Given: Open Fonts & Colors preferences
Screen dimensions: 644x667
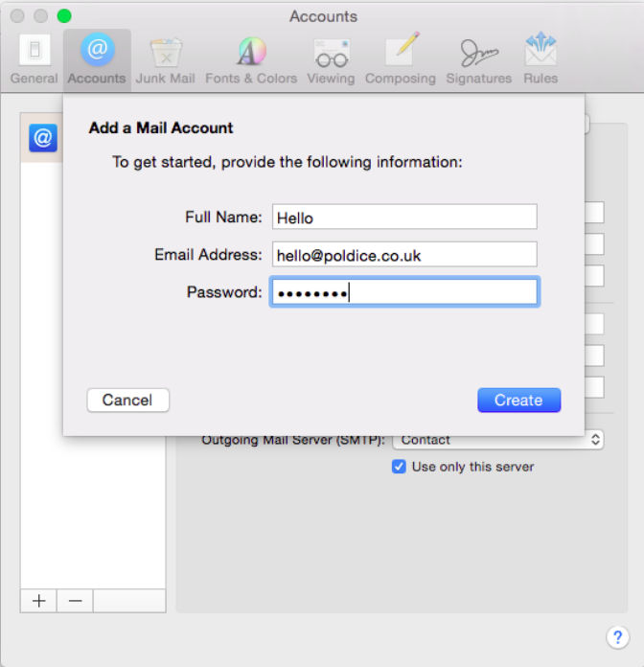Looking at the screenshot, I should click(x=251, y=59).
